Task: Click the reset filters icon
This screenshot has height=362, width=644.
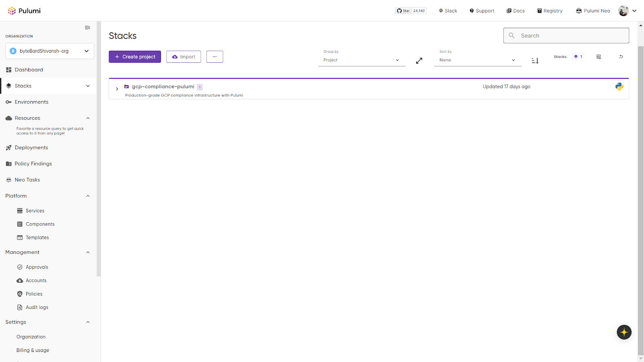Action: click(x=621, y=57)
